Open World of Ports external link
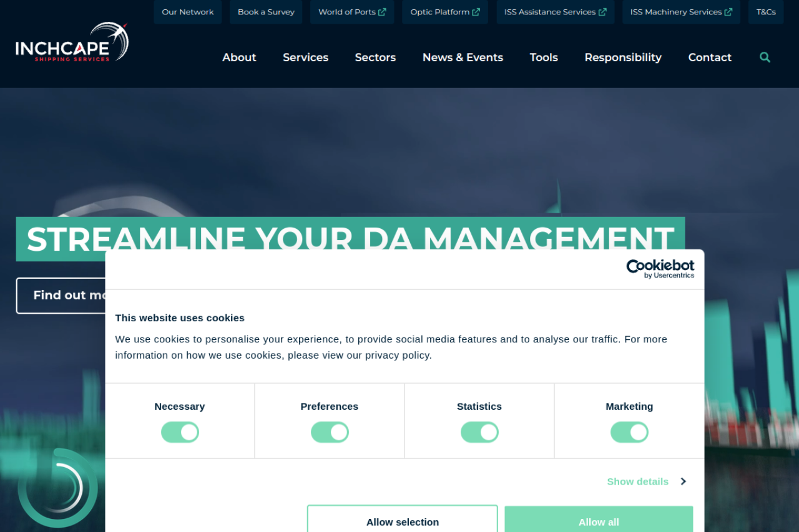 coord(352,12)
